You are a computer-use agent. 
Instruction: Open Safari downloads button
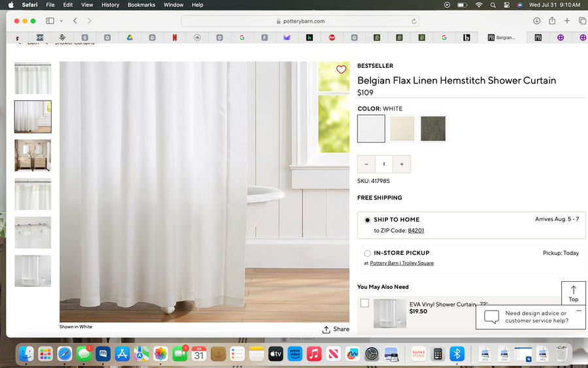[536, 21]
